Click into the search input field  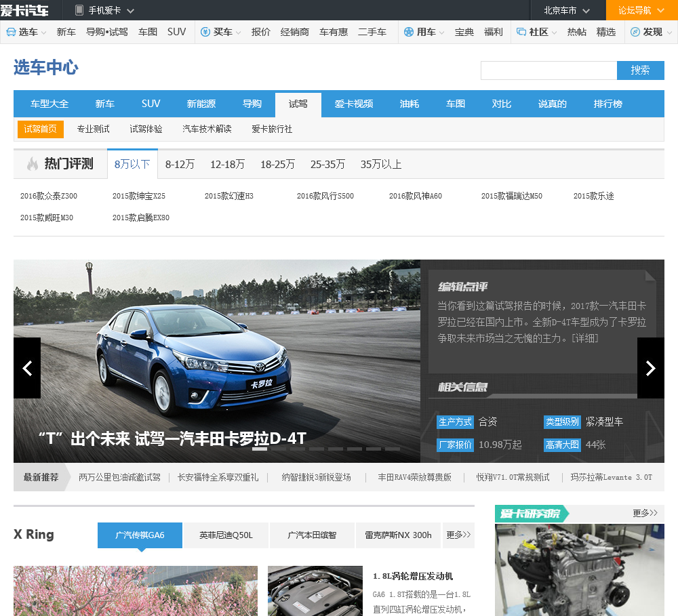(549, 70)
